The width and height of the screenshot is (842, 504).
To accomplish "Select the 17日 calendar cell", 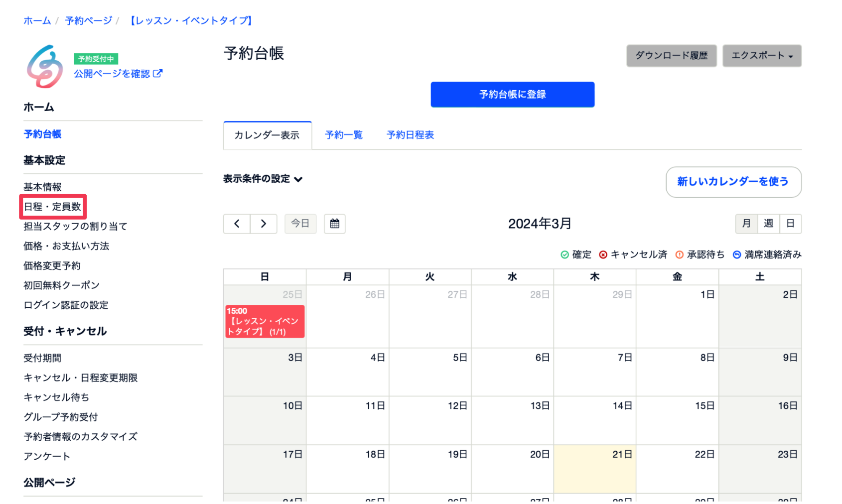I will pyautogui.click(x=265, y=469).
